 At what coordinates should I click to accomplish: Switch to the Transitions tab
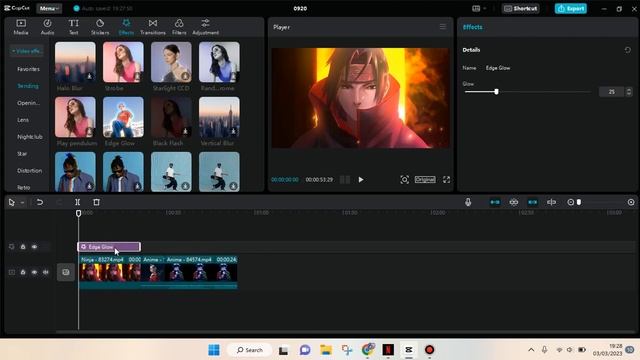click(153, 27)
